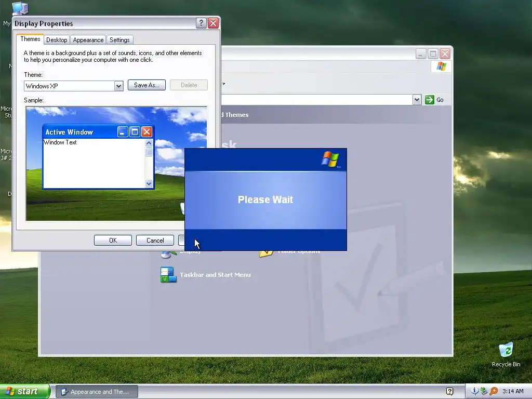This screenshot has height=399, width=532.
Task: Open the Settings tab
Action: point(119,40)
